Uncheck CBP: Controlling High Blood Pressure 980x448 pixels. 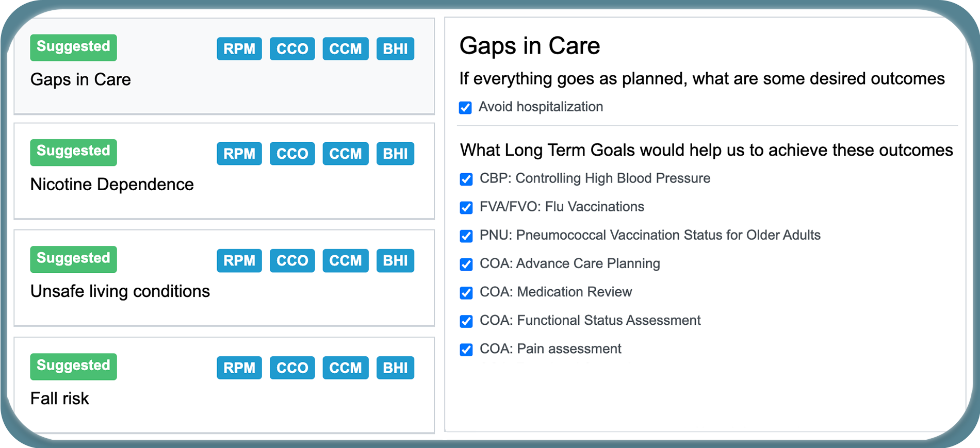click(466, 179)
